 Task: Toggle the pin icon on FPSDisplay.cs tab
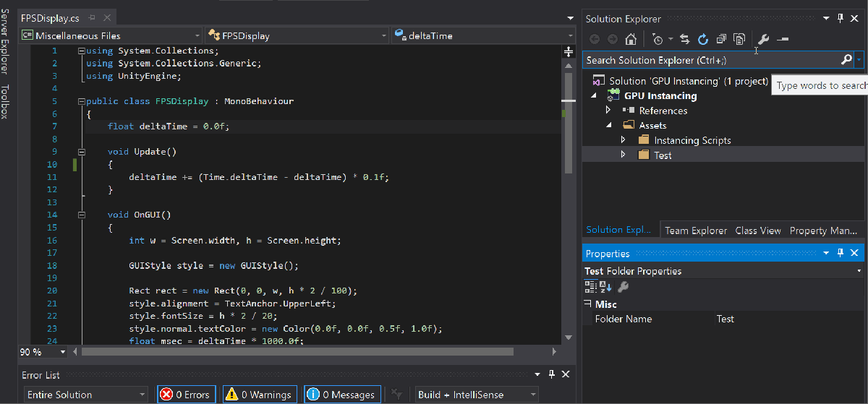pos(93,17)
